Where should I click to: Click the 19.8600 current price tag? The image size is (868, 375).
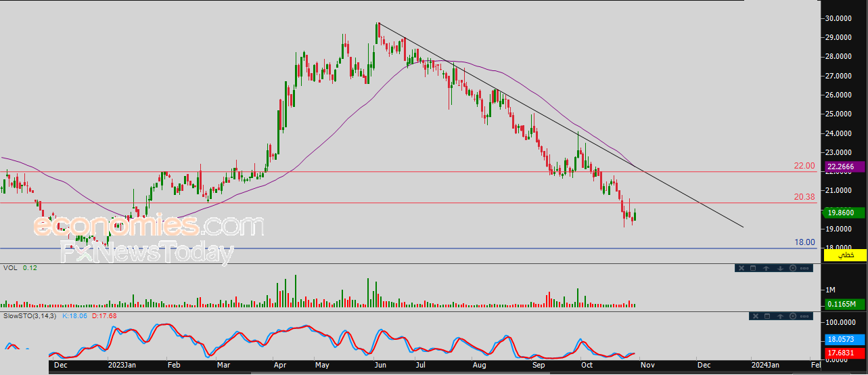pos(845,213)
